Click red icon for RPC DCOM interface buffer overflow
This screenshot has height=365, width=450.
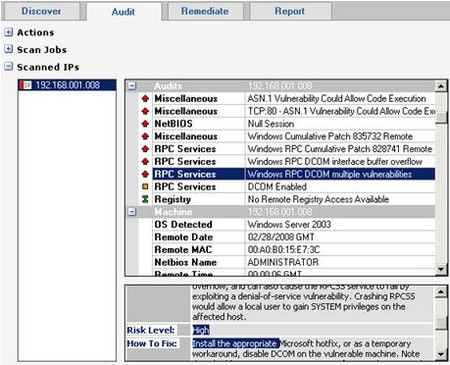point(145,161)
